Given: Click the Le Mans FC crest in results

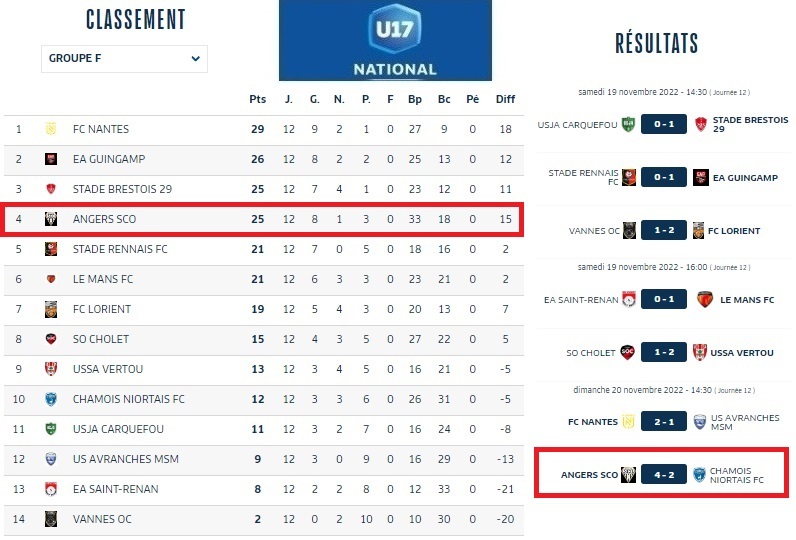Looking at the screenshot, I should coord(704,299).
